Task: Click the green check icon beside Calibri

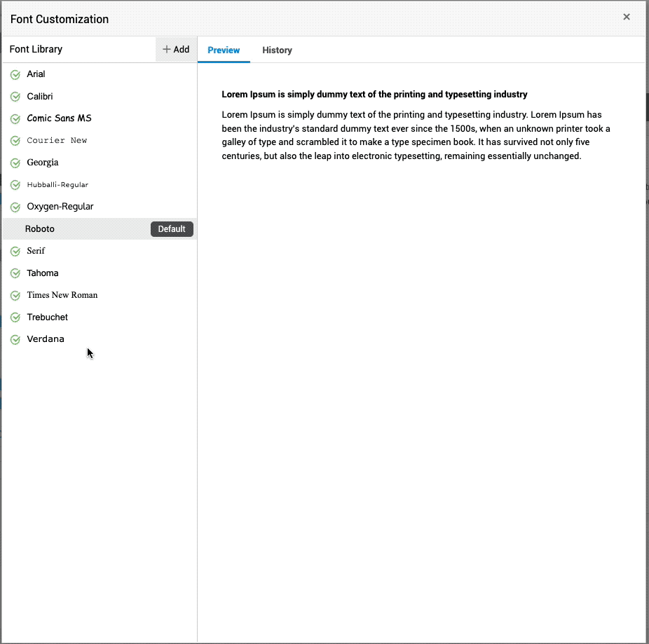Action: pyautogui.click(x=15, y=97)
